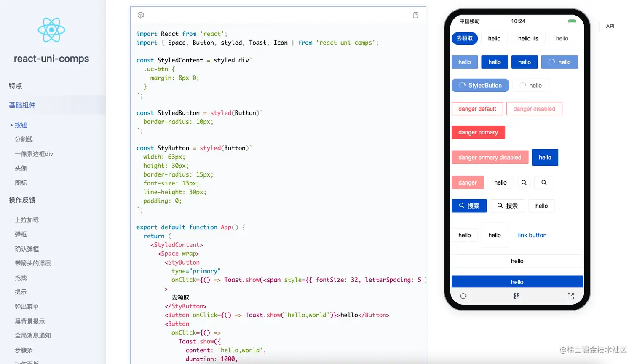Go to the 按钮 page

(21, 125)
